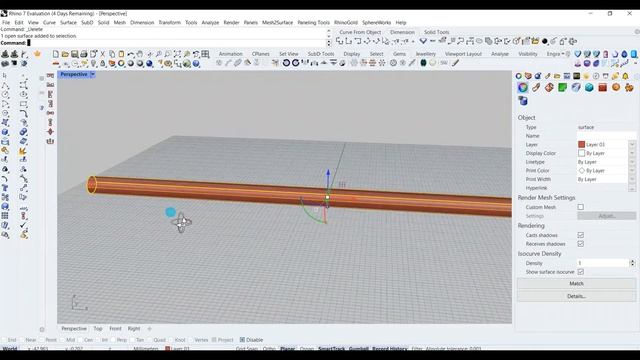The width and height of the screenshot is (640, 360).
Task: Click the padlock Lock icon
Action: [102, 63]
